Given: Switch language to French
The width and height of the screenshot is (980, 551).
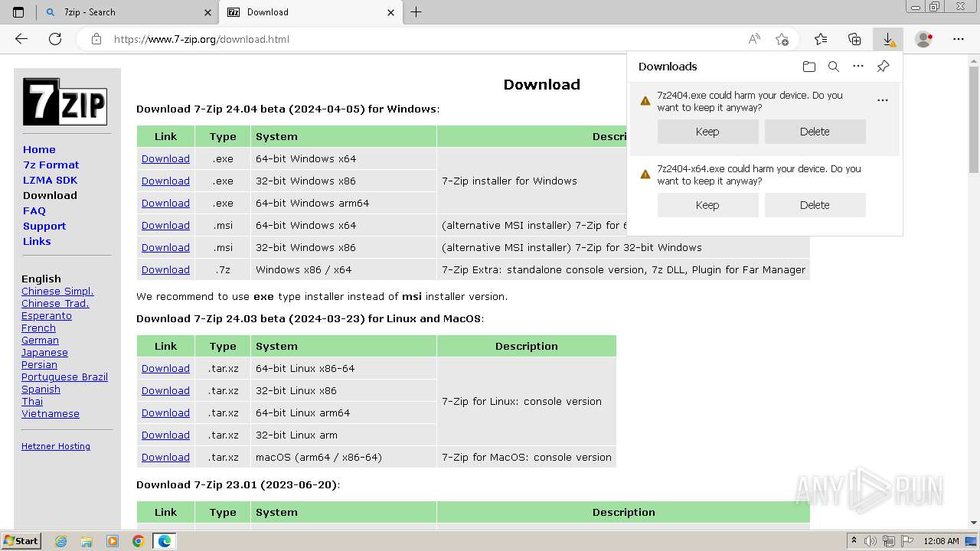Looking at the screenshot, I should coord(38,328).
